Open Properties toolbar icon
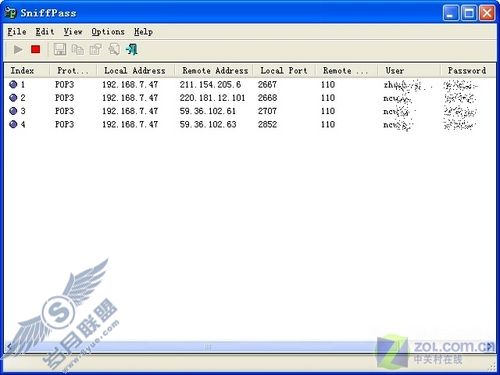 [x=96, y=50]
